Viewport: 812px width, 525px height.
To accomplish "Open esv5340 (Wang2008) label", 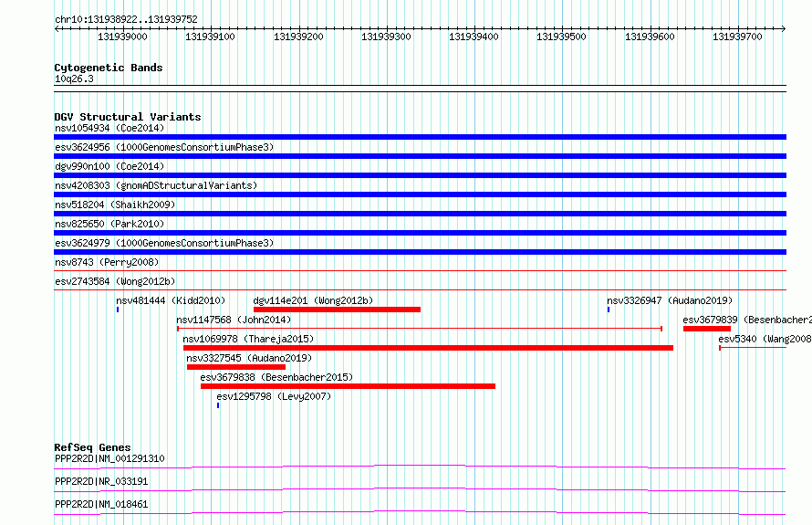I will click(x=765, y=339).
